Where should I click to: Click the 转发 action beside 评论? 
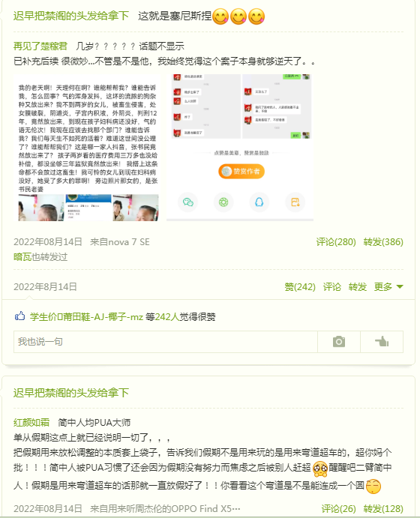tap(358, 287)
